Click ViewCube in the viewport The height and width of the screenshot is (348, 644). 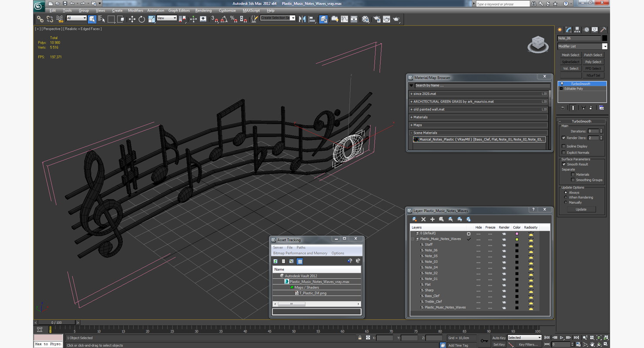[538, 44]
